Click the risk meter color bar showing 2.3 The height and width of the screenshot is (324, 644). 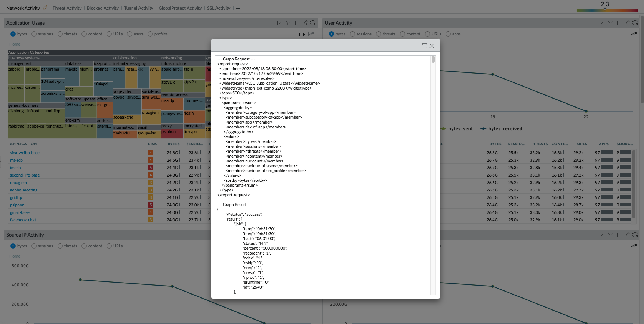point(607,10)
